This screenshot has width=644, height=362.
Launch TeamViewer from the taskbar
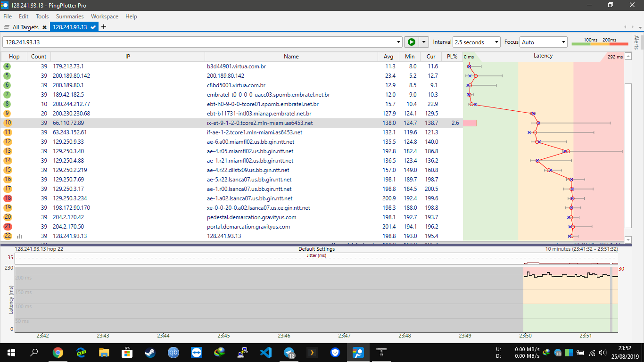coord(197,352)
